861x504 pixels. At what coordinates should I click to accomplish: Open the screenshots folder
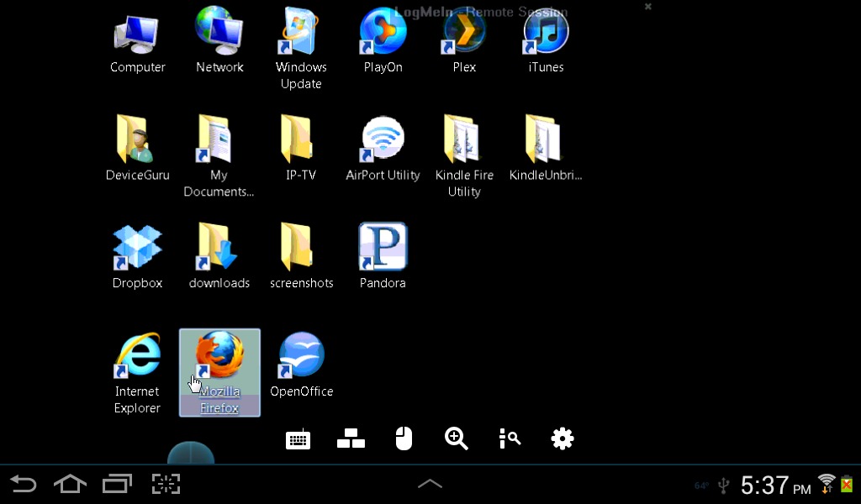coord(302,257)
